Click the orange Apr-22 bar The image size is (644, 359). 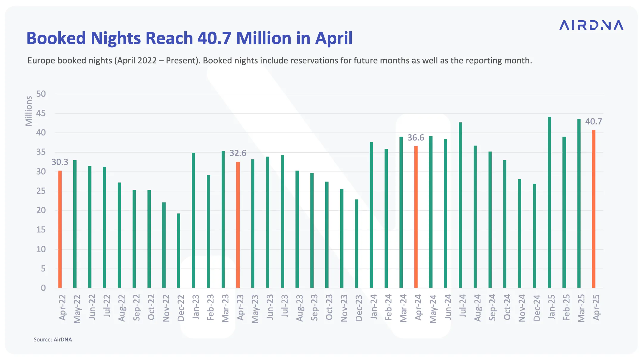click(60, 229)
